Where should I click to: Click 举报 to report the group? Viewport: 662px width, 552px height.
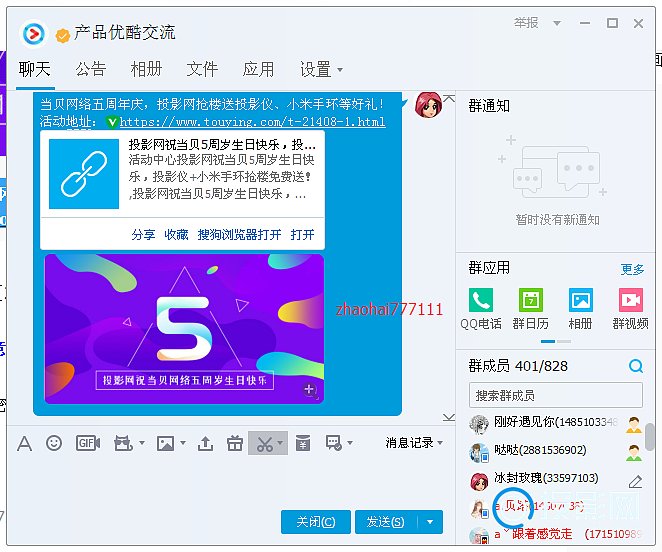(x=526, y=23)
